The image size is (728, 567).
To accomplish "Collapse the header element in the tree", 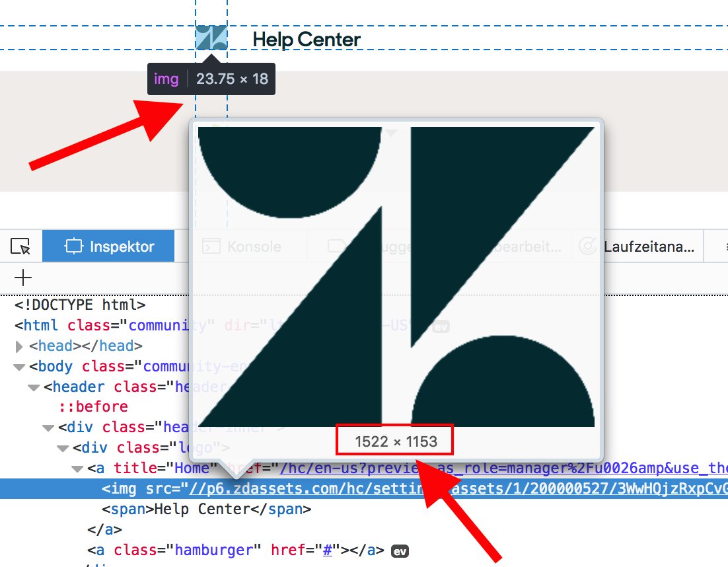I will (x=35, y=387).
